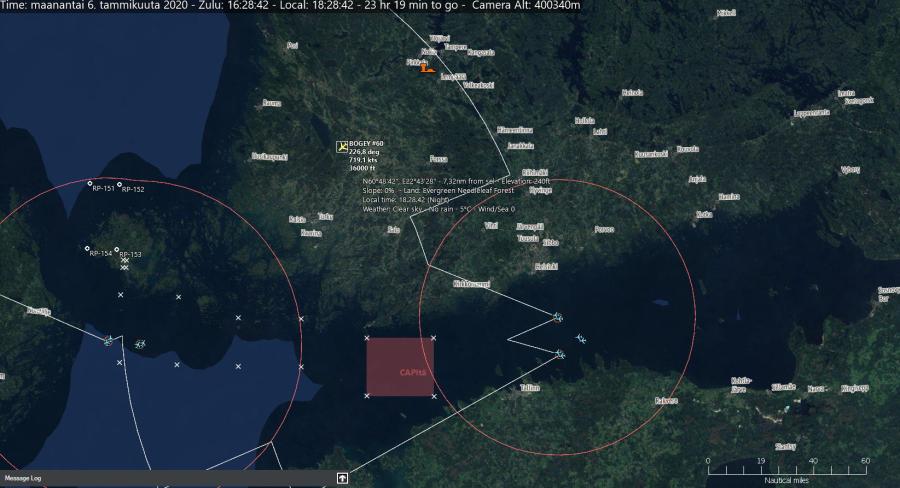The image size is (900, 488).
Task: Select the southernmost aircraft in eastern group
Action: pyautogui.click(x=560, y=354)
